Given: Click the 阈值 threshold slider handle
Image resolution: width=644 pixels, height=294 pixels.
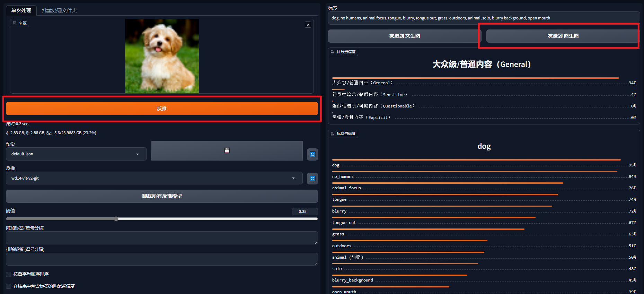Looking at the screenshot, I should coord(116,219).
